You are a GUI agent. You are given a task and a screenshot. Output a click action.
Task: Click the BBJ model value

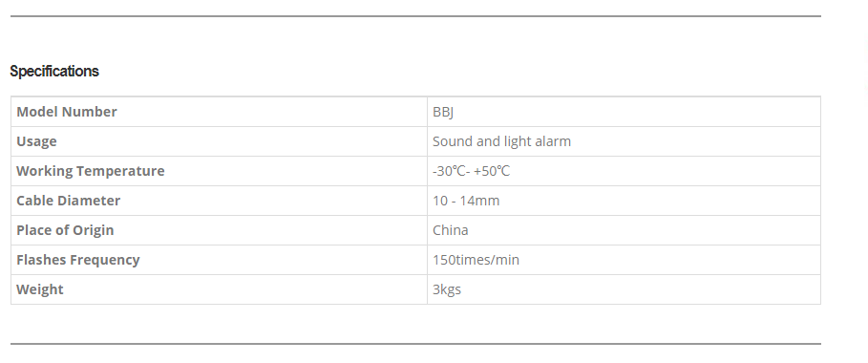[x=443, y=112]
